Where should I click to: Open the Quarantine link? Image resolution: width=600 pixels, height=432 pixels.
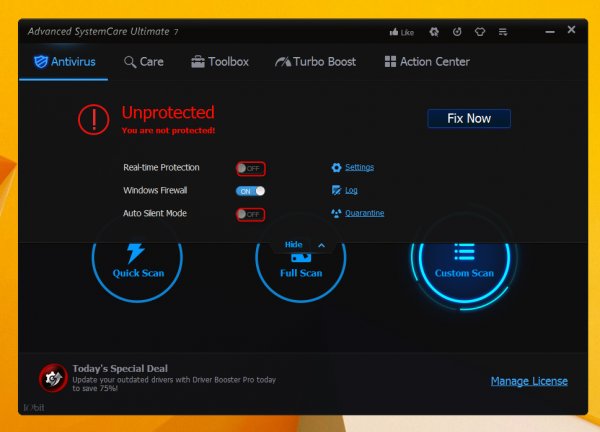364,213
